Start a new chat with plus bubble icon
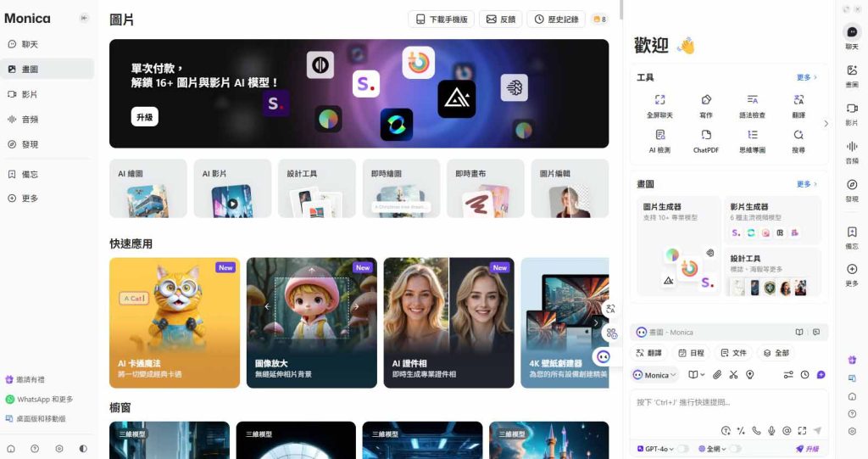This screenshot has height=459, width=868. click(x=821, y=374)
